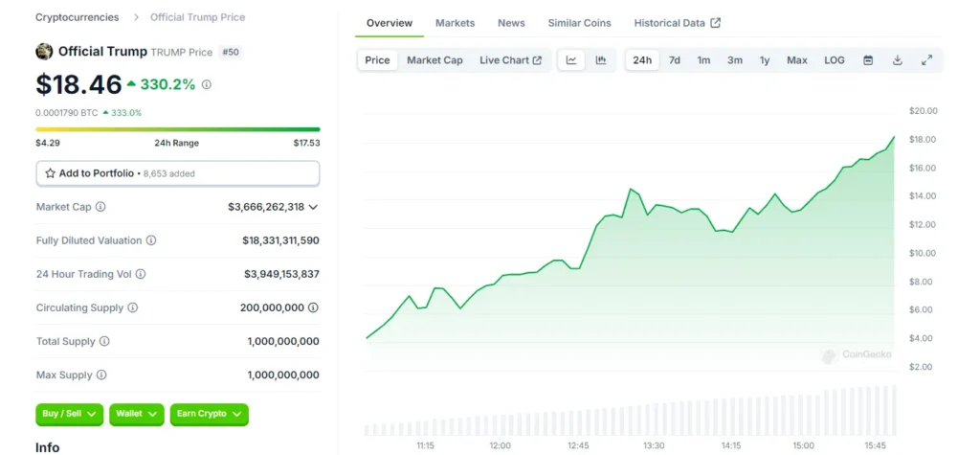The image size is (980, 455).
Task: Open the Markets tab
Action: click(x=455, y=23)
